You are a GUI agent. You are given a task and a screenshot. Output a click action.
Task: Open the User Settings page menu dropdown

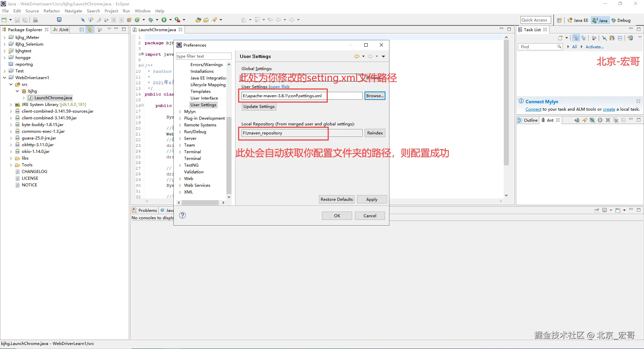383,56
